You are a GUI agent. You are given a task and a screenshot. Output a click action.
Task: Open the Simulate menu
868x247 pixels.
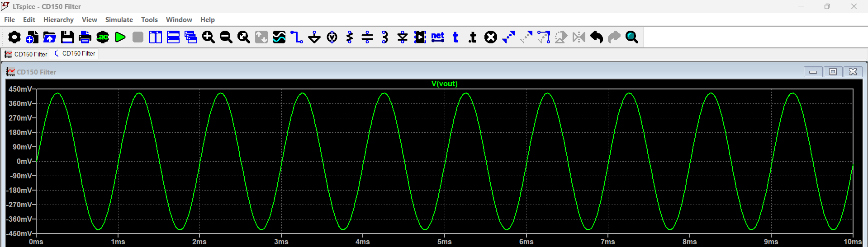tap(119, 20)
